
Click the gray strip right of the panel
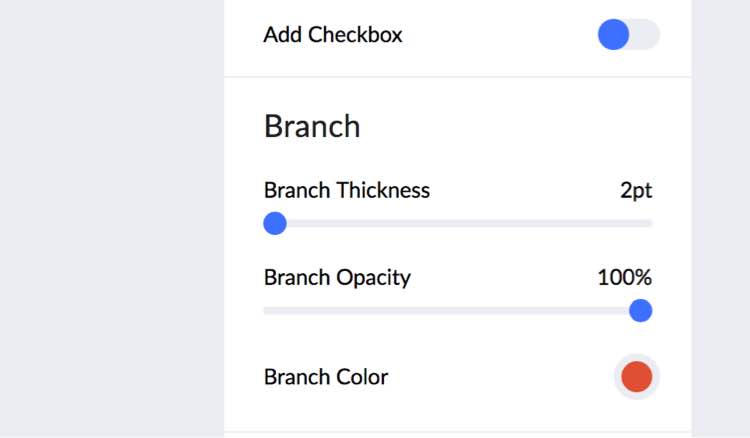tap(721, 220)
